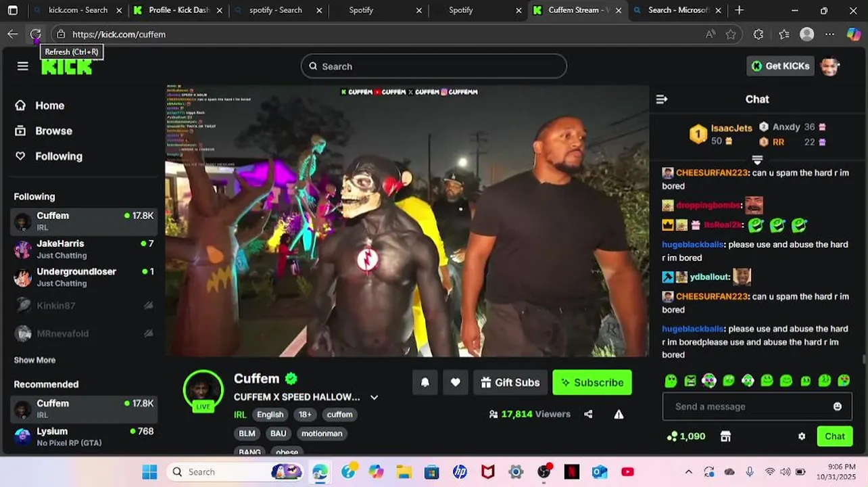This screenshot has height=487, width=868.
Task: Open the 18+ tag
Action: coord(305,415)
